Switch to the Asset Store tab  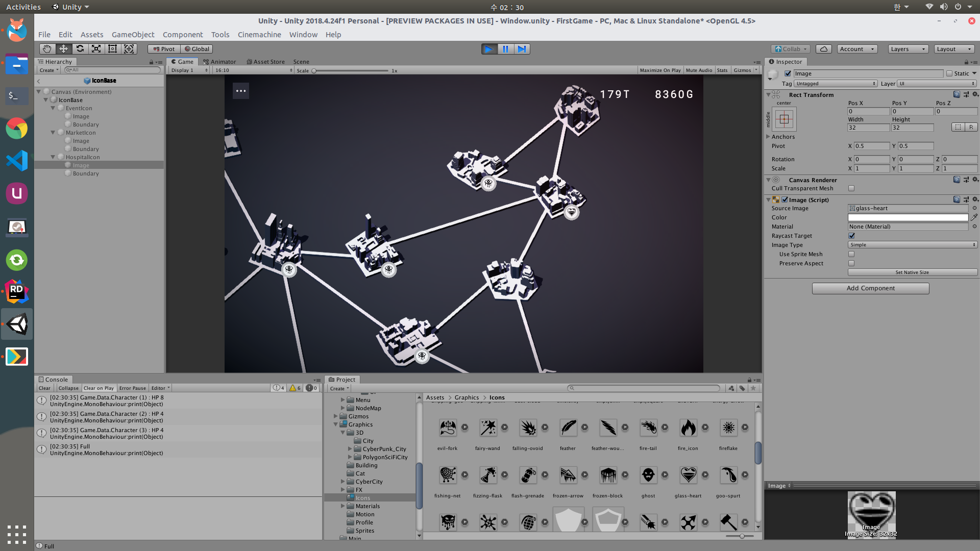coord(265,62)
